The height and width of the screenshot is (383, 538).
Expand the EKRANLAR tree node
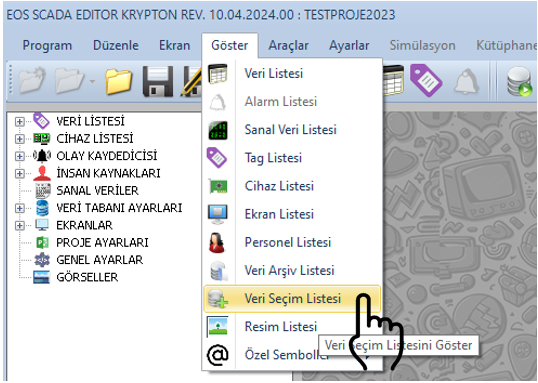pos(20,225)
